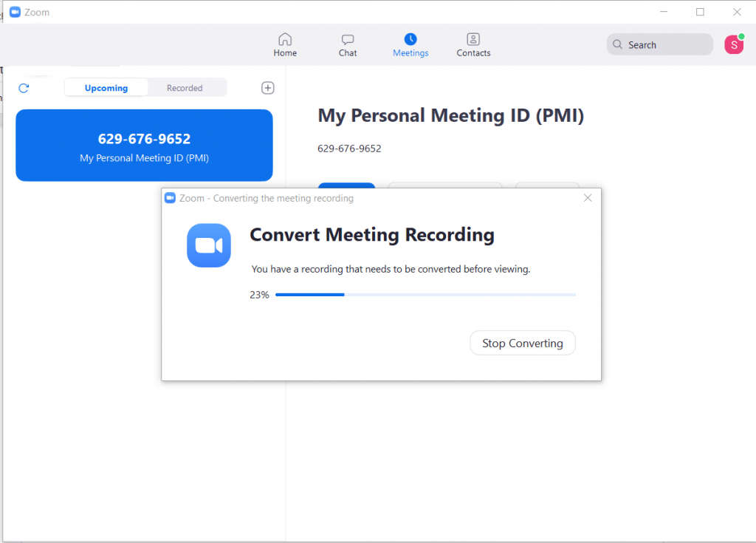The image size is (756, 543).
Task: Click the plus icon to schedule a meeting
Action: pyautogui.click(x=268, y=88)
